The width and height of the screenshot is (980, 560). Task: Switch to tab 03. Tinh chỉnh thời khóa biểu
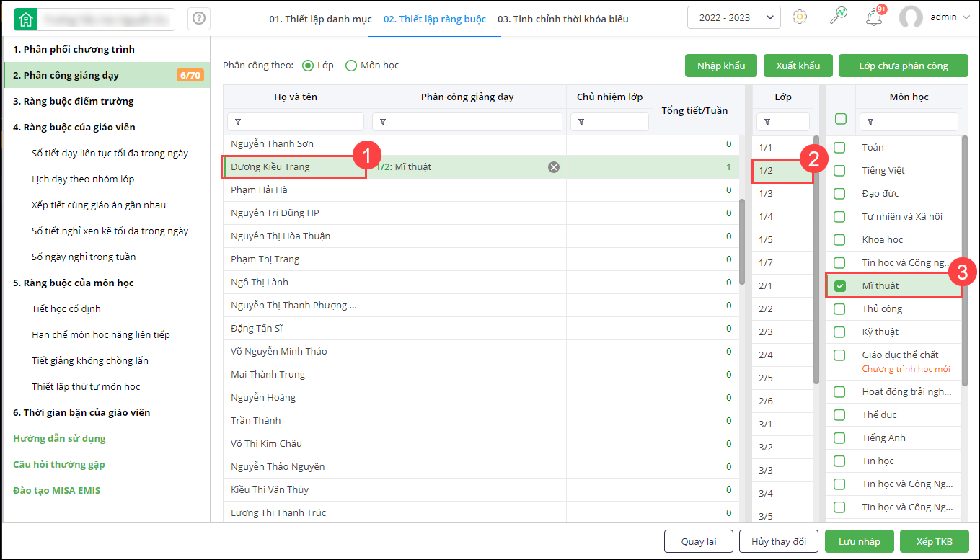tap(562, 19)
